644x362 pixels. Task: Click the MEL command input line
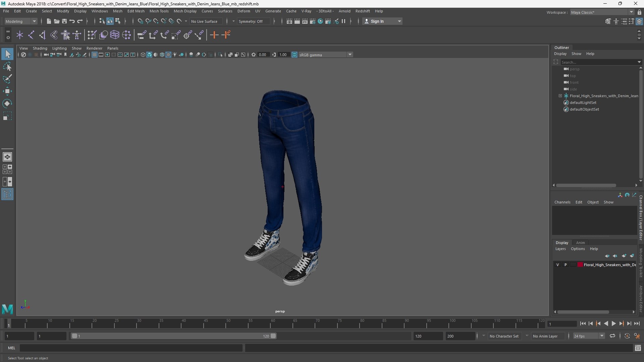[x=131, y=348]
